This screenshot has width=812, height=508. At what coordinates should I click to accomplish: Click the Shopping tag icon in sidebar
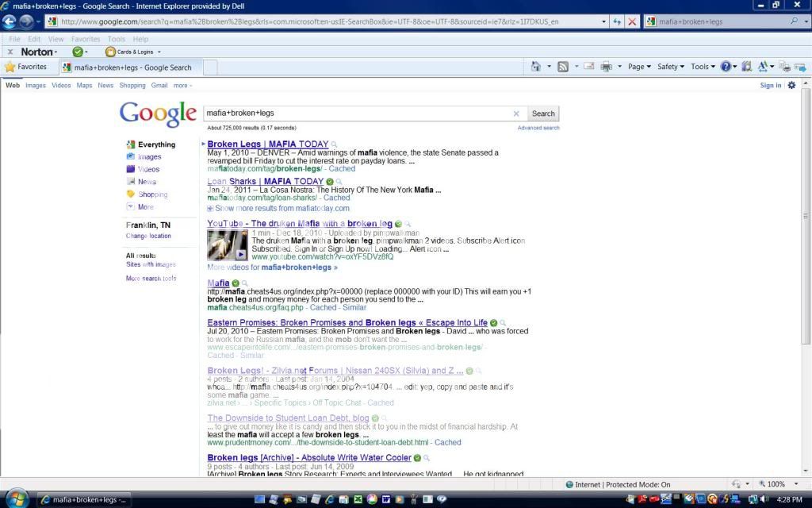point(131,194)
